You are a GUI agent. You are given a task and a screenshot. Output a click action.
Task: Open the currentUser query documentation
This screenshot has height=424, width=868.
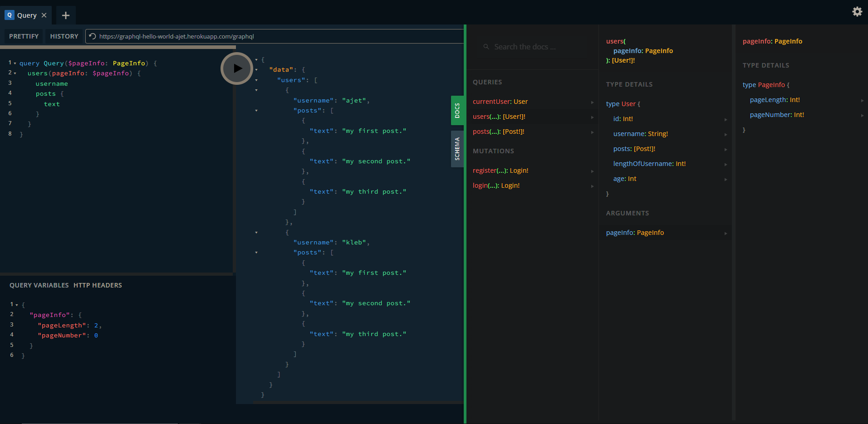pos(500,101)
